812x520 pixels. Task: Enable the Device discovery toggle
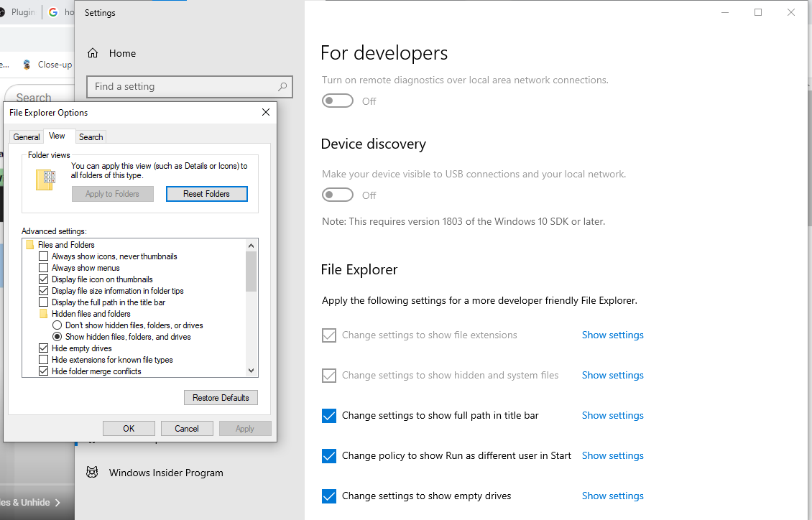tap(338, 195)
